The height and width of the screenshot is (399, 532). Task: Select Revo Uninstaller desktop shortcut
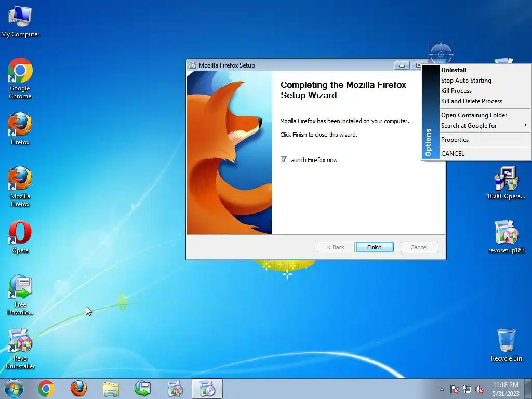click(20, 349)
